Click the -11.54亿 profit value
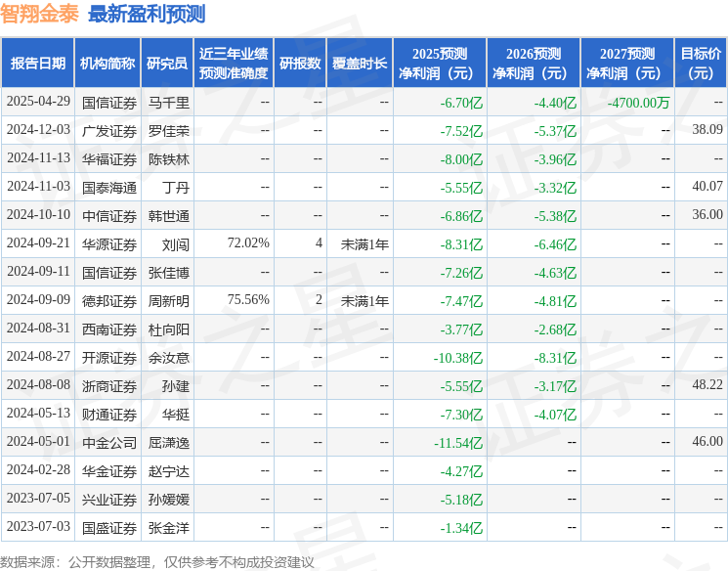 tap(458, 442)
